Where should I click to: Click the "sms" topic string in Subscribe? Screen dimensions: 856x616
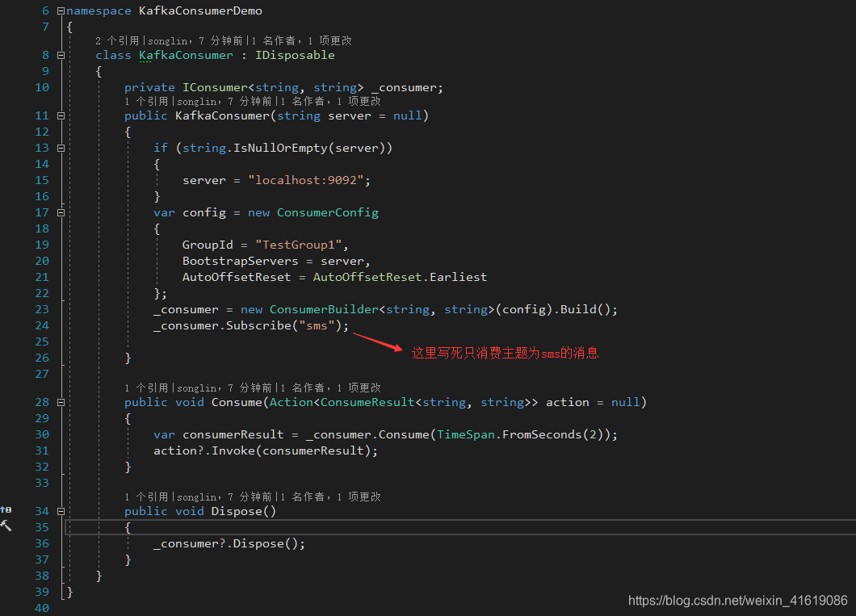coord(317,325)
